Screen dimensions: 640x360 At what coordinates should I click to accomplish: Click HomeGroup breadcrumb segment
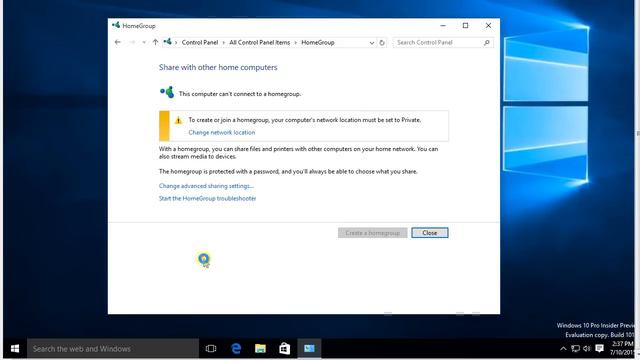(318, 42)
